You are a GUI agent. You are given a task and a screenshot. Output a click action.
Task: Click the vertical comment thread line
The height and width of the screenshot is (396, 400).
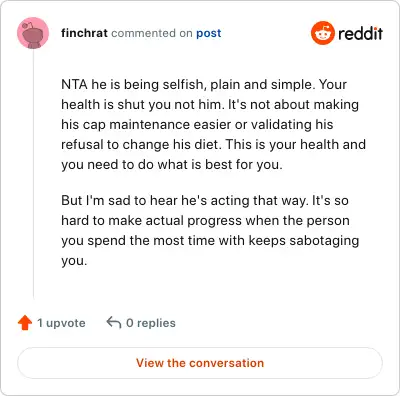33,173
